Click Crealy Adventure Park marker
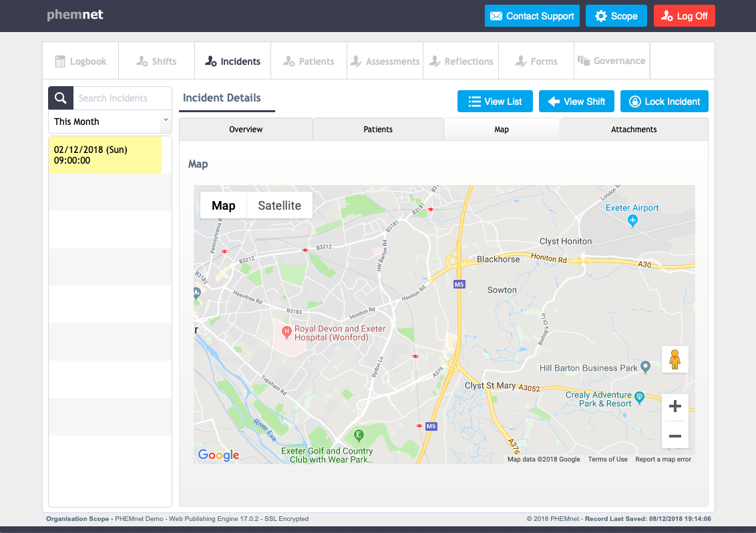 coord(639,397)
